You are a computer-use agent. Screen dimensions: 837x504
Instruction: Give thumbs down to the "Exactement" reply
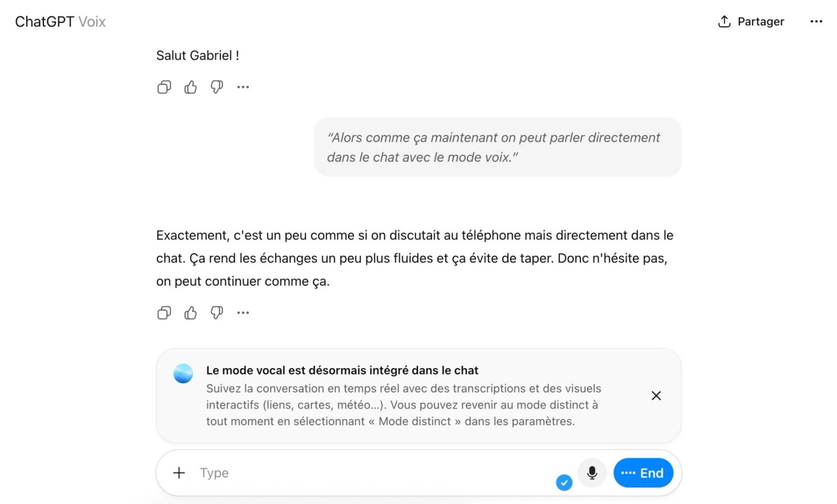pyautogui.click(x=217, y=313)
